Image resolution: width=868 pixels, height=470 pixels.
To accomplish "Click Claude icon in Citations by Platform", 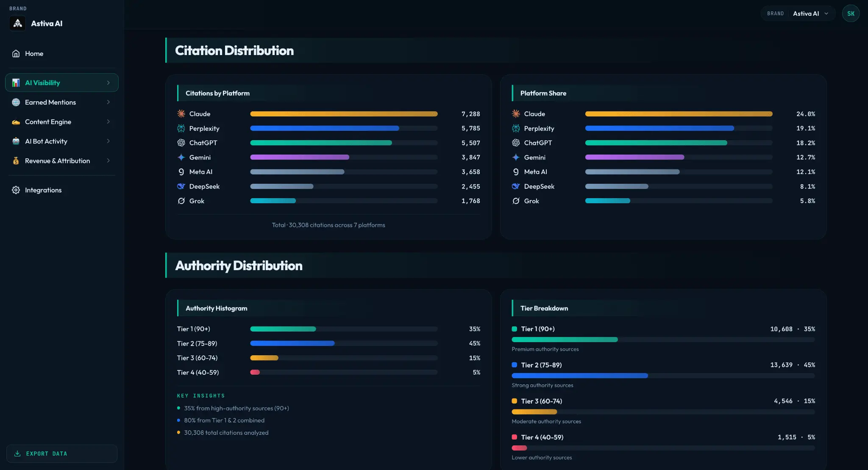I will 181,113.
